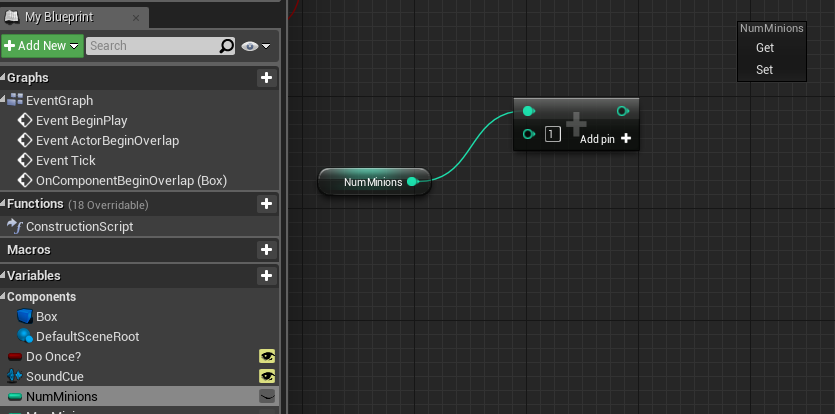The width and height of the screenshot is (835, 414).
Task: Add a new macro with plus button
Action: [266, 249]
